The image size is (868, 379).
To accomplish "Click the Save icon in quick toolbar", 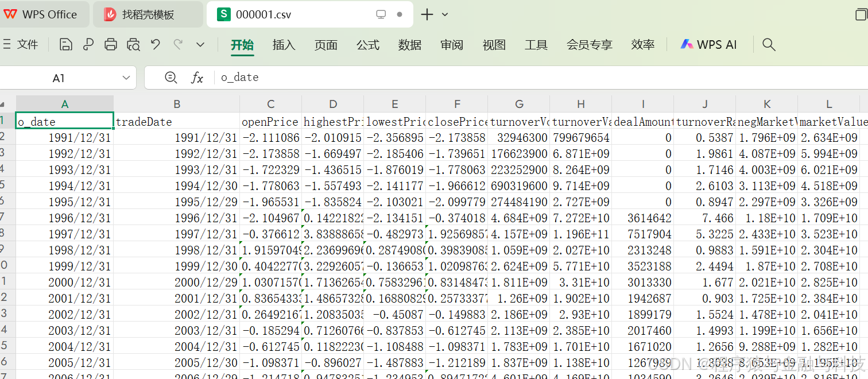I will (x=66, y=44).
